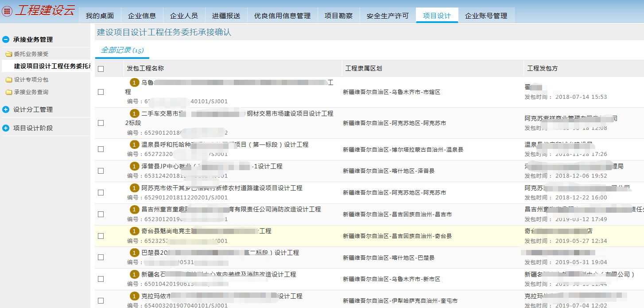
Task: Open 巴楚县 设计工程 project link
Action: click(x=220, y=253)
